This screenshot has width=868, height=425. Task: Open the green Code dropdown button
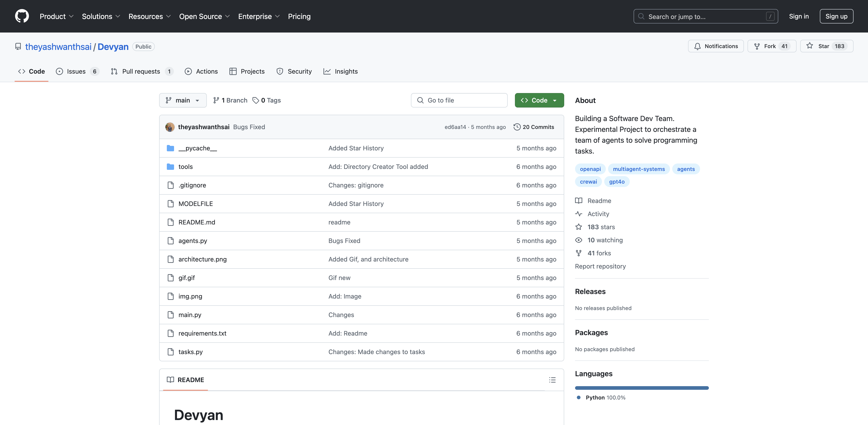[539, 100]
